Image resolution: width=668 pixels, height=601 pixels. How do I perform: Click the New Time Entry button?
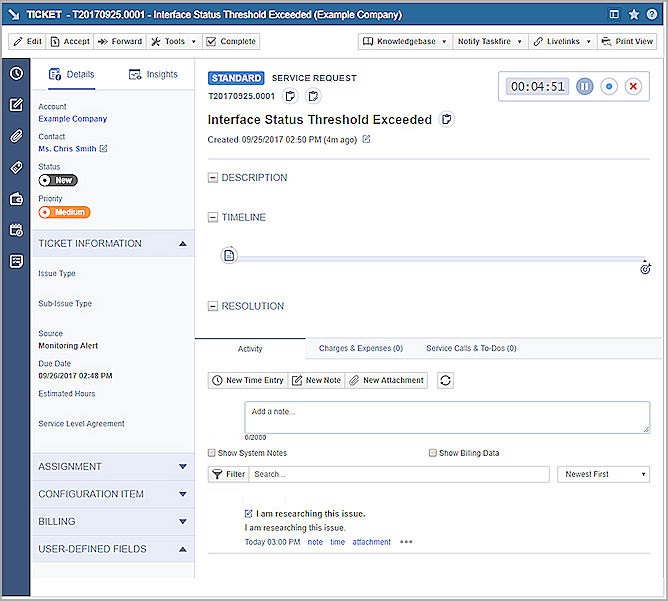coord(247,380)
